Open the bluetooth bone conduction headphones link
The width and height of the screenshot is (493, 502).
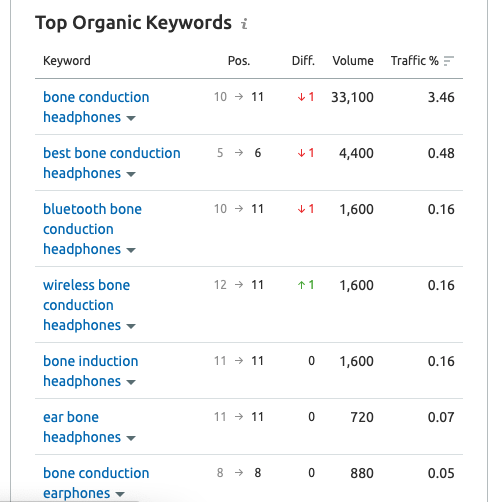pos(92,229)
